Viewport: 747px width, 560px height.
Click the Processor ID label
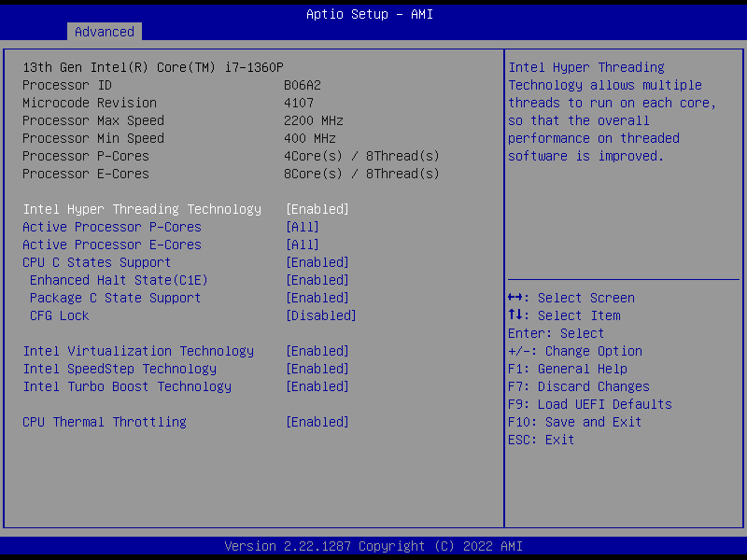point(67,85)
